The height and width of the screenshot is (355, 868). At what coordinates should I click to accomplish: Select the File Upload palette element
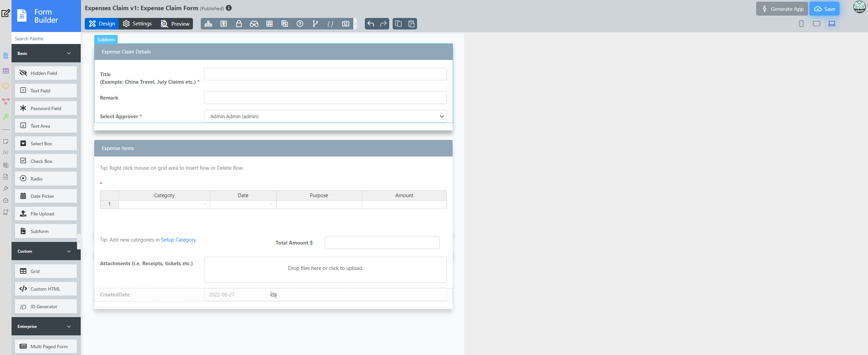[46, 214]
